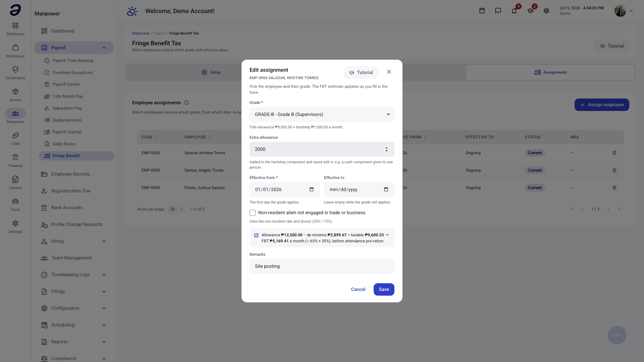Expand the Hiring menu section
The height and width of the screenshot is (362, 644).
(x=104, y=241)
